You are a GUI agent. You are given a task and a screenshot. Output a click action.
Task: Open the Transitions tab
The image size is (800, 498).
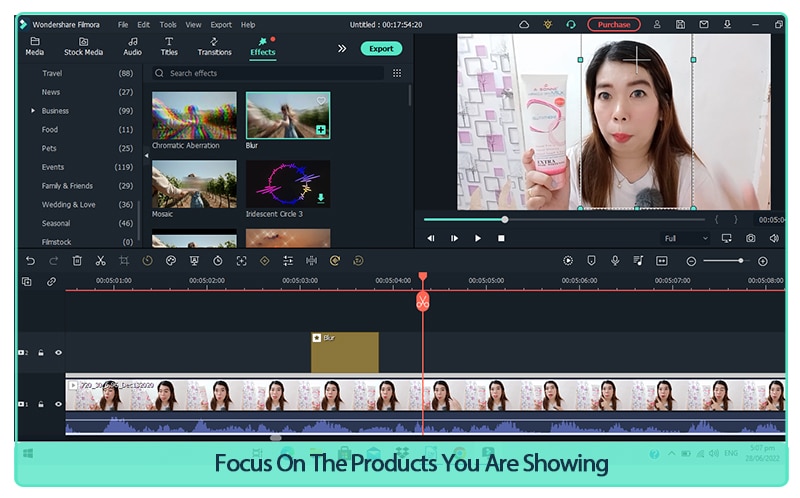pyautogui.click(x=214, y=46)
